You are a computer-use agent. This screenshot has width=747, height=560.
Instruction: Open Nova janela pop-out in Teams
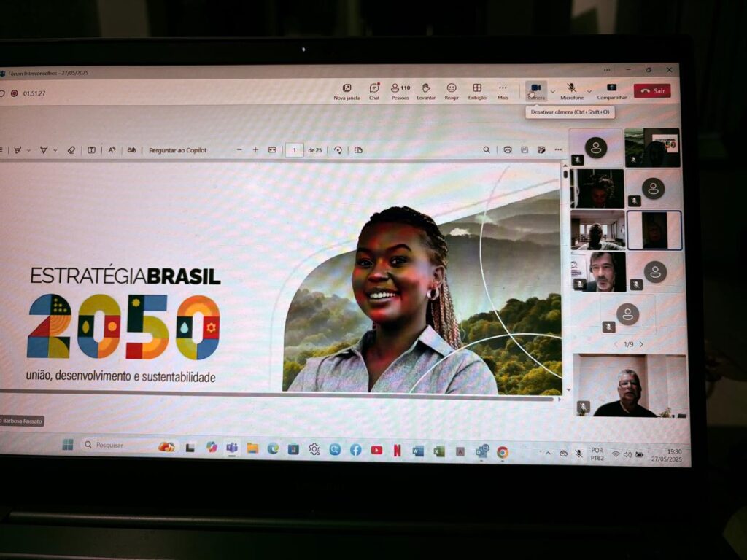click(347, 91)
